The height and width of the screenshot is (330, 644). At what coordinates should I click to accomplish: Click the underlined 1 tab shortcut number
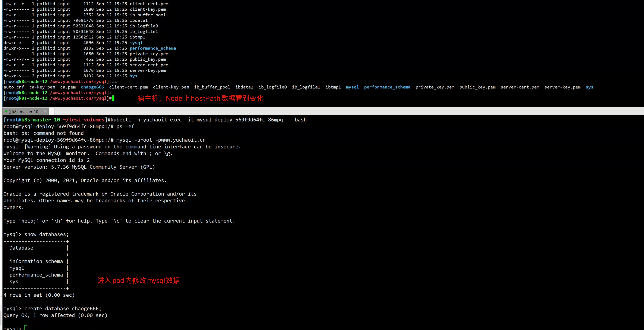pos(10,111)
